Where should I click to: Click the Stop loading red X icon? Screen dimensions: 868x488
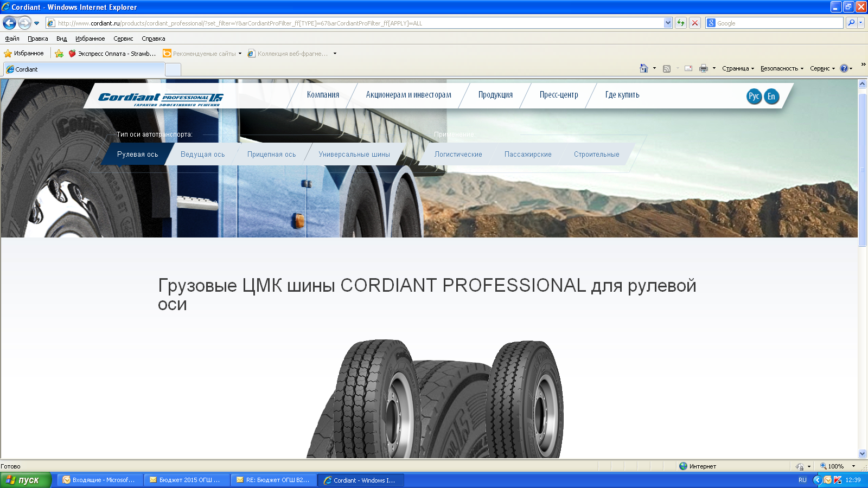tap(694, 23)
